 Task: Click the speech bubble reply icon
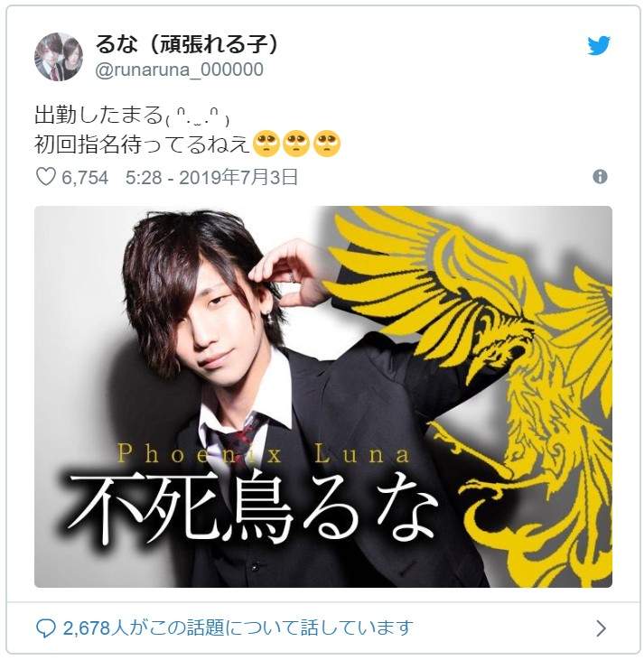pyautogui.click(x=45, y=628)
